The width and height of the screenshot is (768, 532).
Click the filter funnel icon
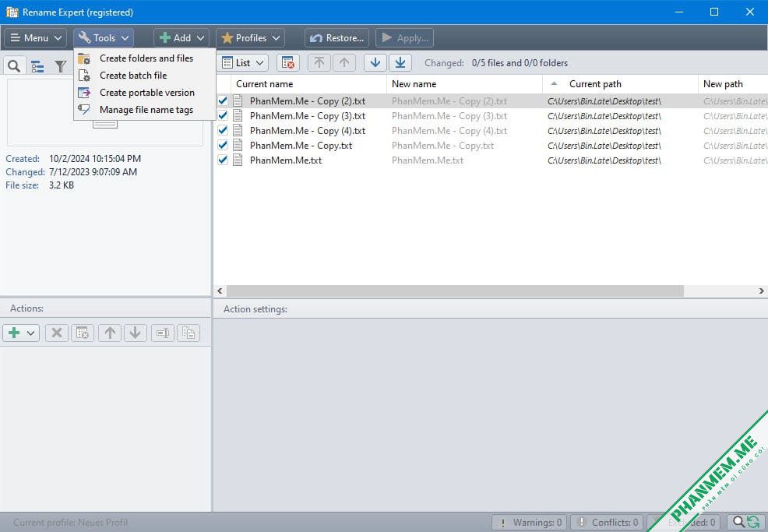60,65
